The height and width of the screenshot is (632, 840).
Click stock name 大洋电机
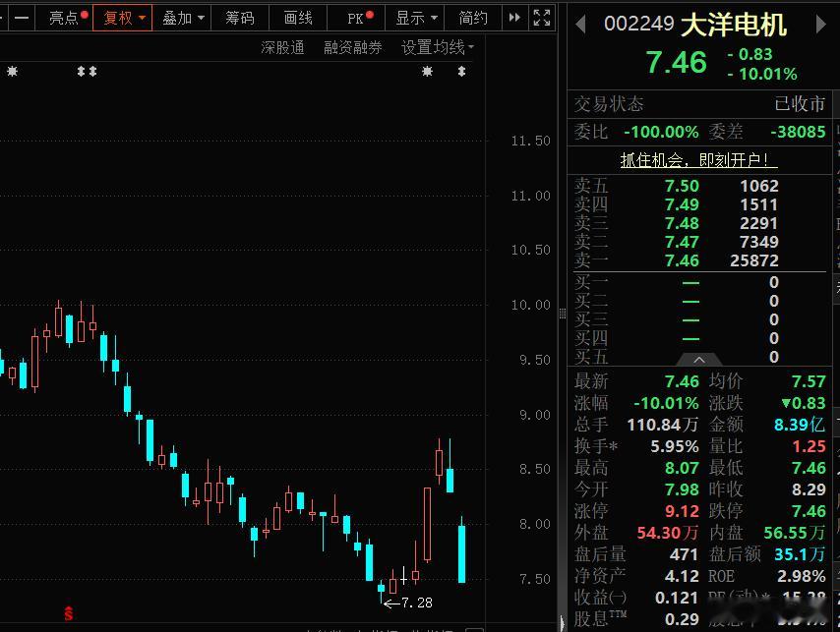[734, 25]
